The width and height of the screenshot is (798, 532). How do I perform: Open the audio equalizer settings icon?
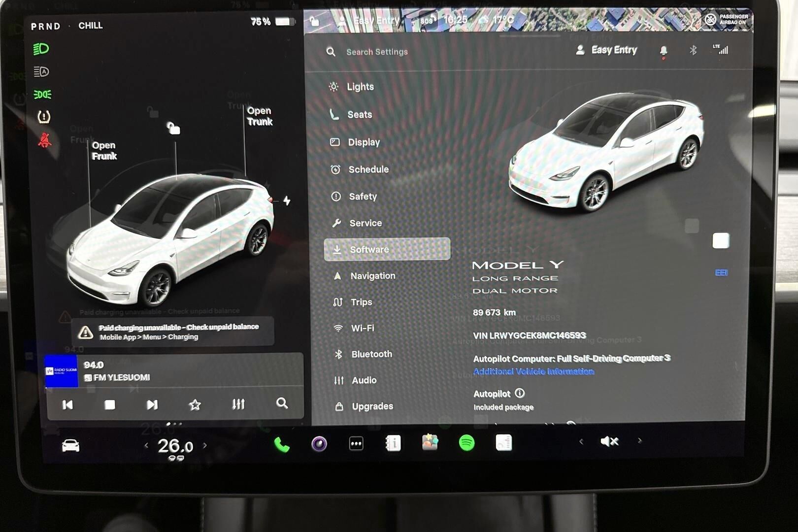[x=238, y=404]
